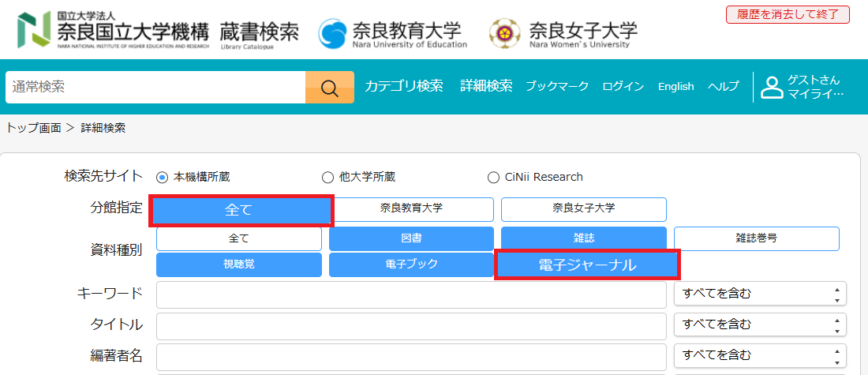Toggle the 電子ジャーナル material type
The width and height of the screenshot is (868, 375).
click(587, 265)
